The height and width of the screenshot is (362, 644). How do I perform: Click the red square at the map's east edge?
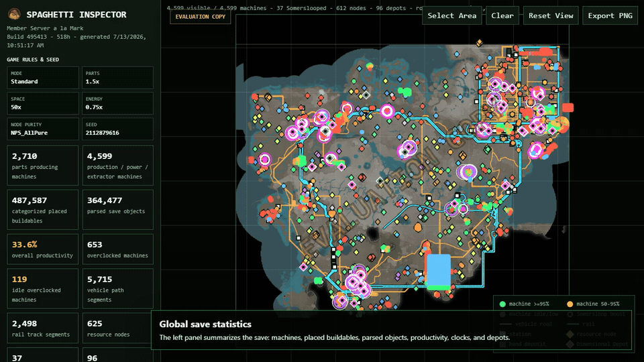click(x=568, y=108)
